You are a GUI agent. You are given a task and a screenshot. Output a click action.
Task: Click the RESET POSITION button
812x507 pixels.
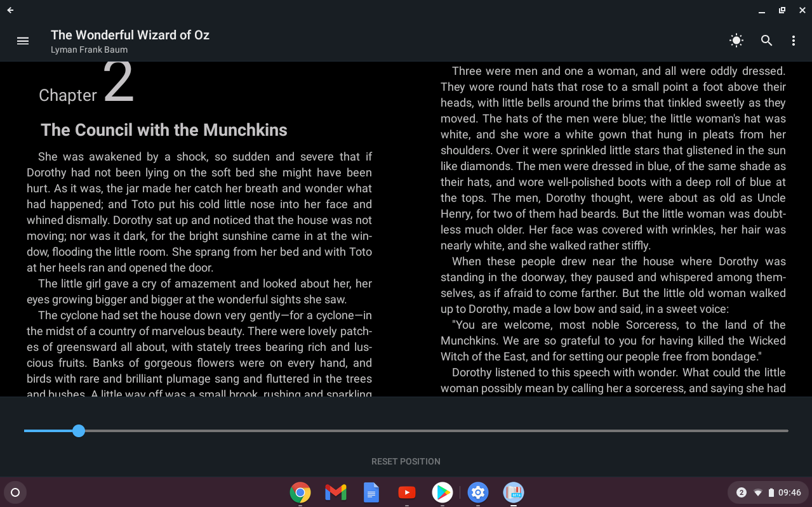(x=406, y=461)
